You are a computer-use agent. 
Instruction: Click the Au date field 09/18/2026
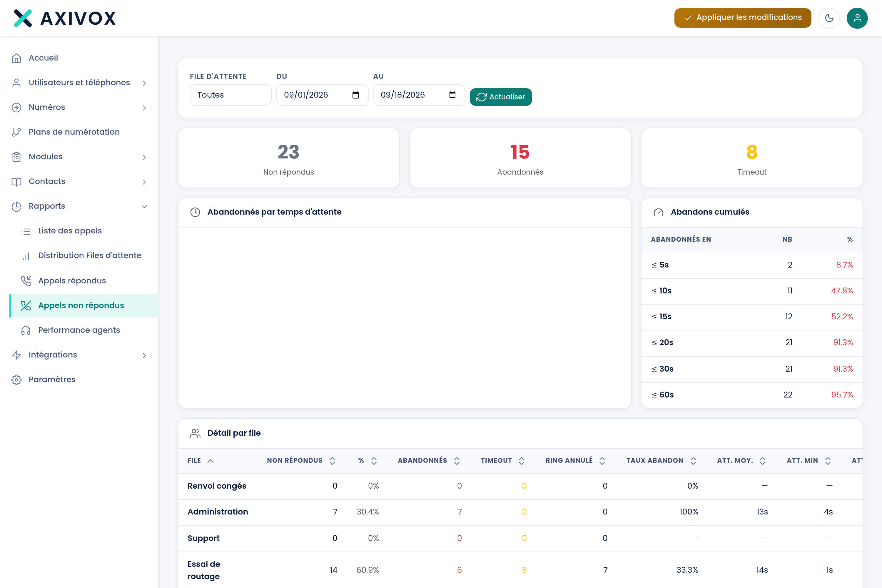coord(419,95)
